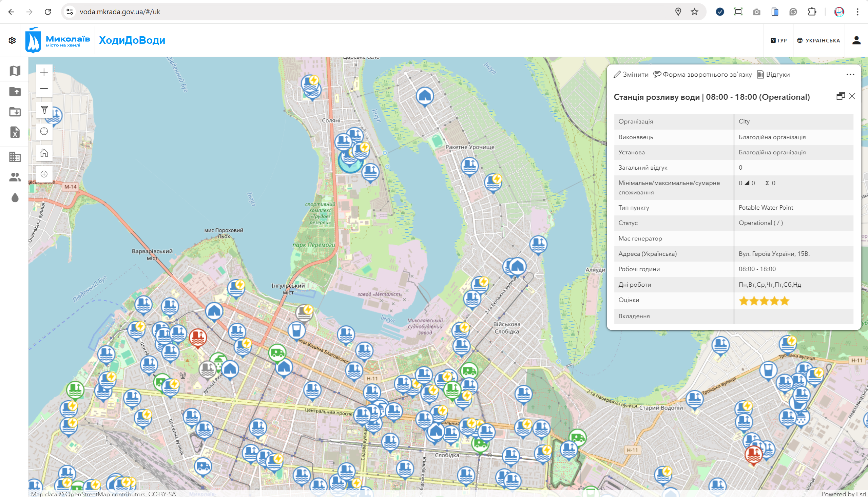
Task: Open the ТУР menu in the header
Action: click(x=778, y=40)
